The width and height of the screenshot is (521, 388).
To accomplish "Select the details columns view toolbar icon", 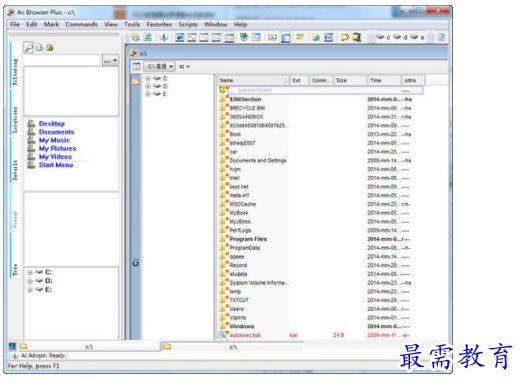I will [x=229, y=38].
